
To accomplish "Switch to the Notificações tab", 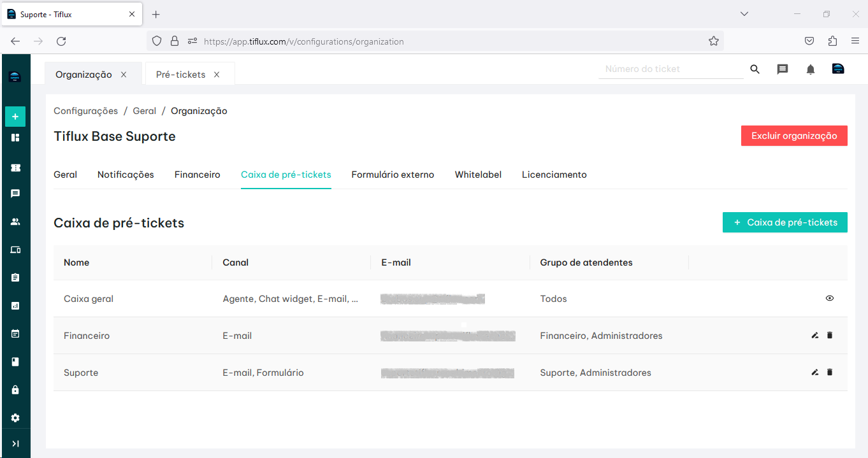I will pos(126,175).
